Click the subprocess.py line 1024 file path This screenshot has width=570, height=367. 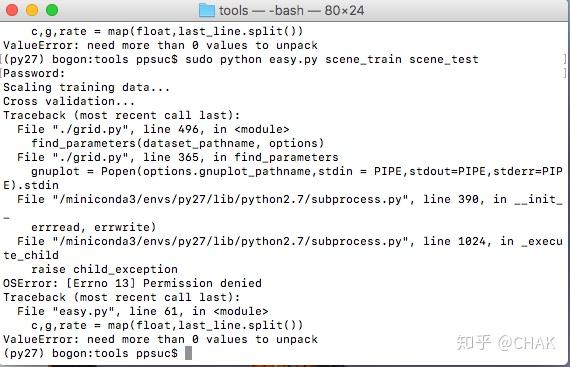point(230,241)
